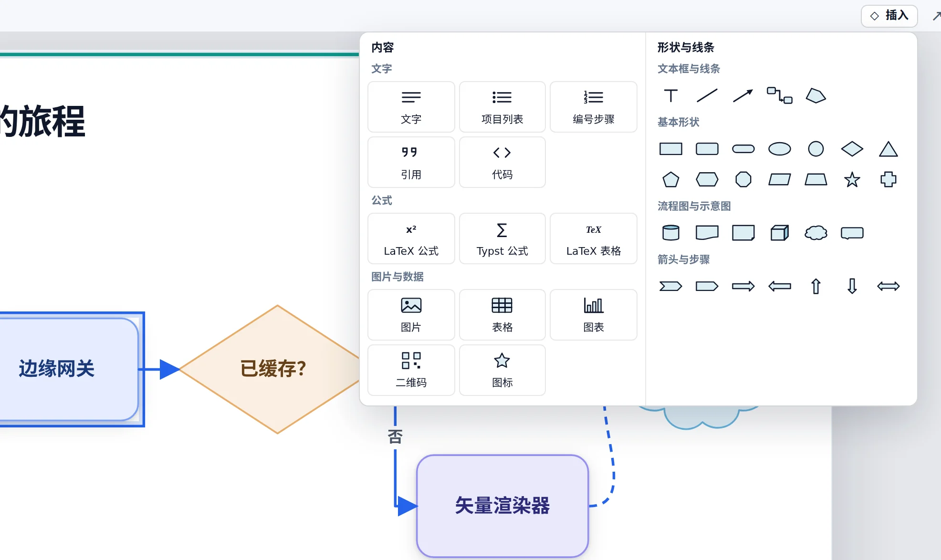Screen dimensions: 941x560
Task: Choose the circle shape
Action: point(816,149)
